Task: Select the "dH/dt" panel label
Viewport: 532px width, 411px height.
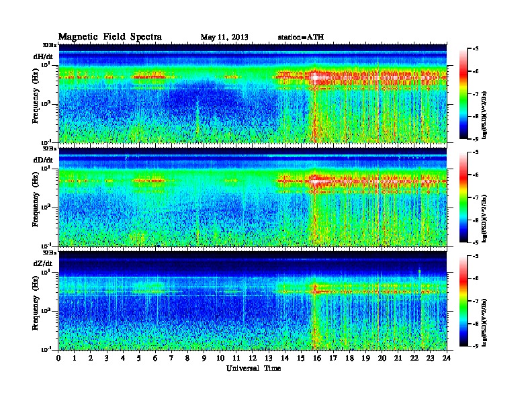Action: tap(43, 56)
